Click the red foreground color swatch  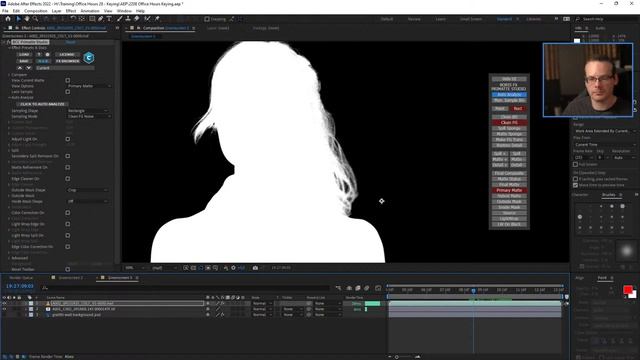[x=627, y=289]
